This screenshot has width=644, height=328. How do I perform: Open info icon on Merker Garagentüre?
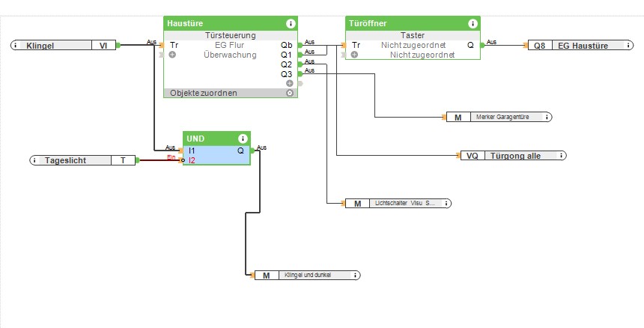(547, 117)
